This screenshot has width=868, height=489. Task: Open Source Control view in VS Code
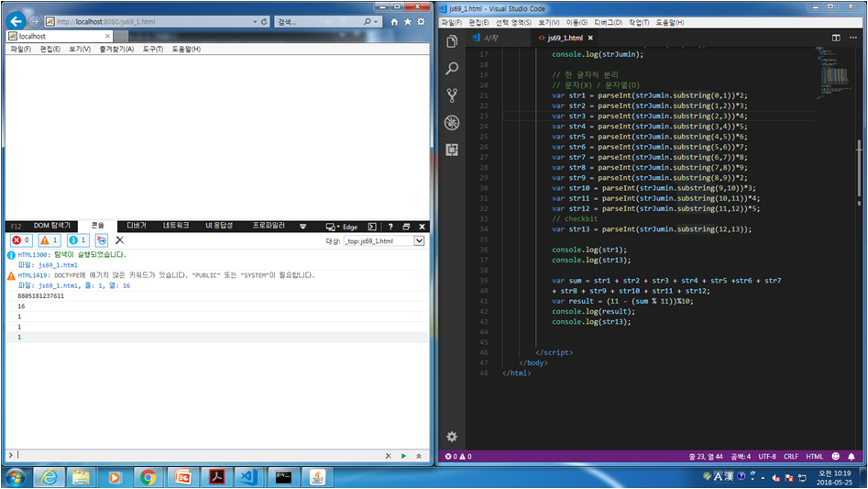pos(452,95)
